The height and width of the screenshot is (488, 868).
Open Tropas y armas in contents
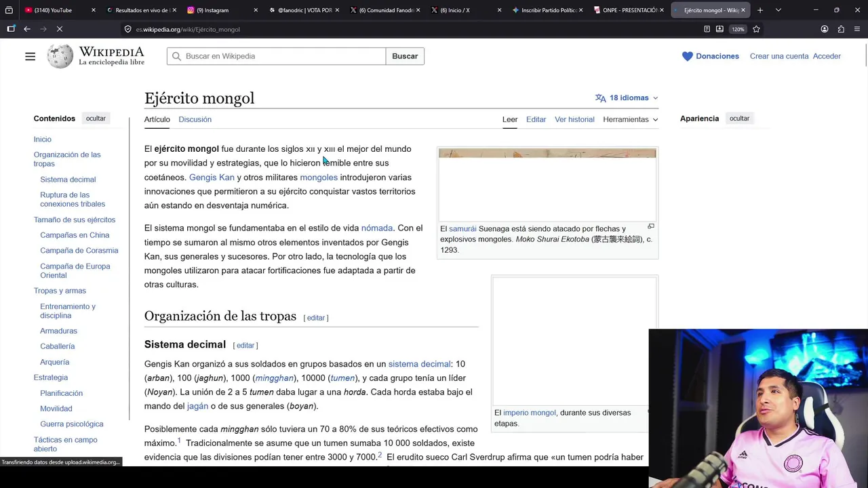pos(60,291)
